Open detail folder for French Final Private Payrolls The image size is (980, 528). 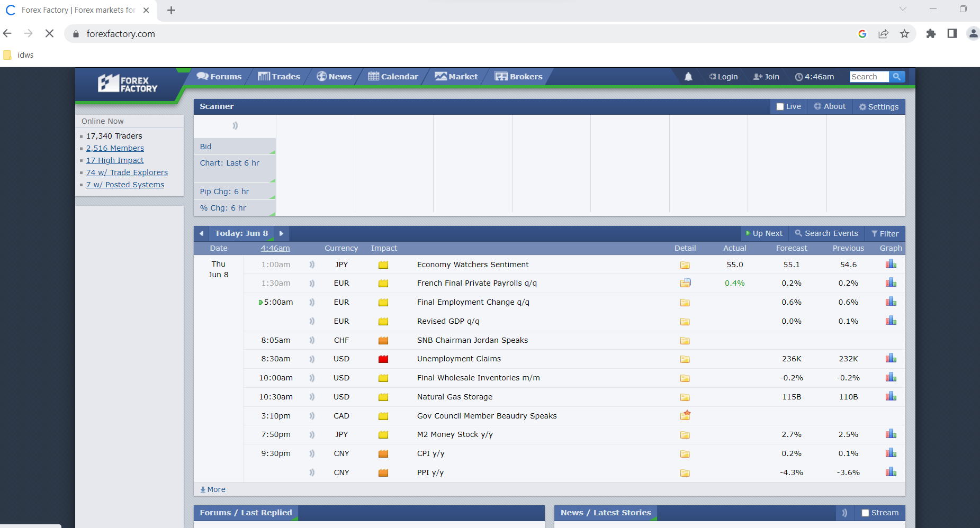click(686, 283)
